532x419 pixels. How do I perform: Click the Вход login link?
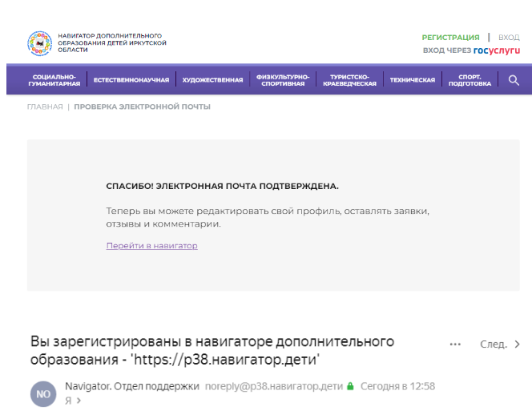click(x=509, y=37)
